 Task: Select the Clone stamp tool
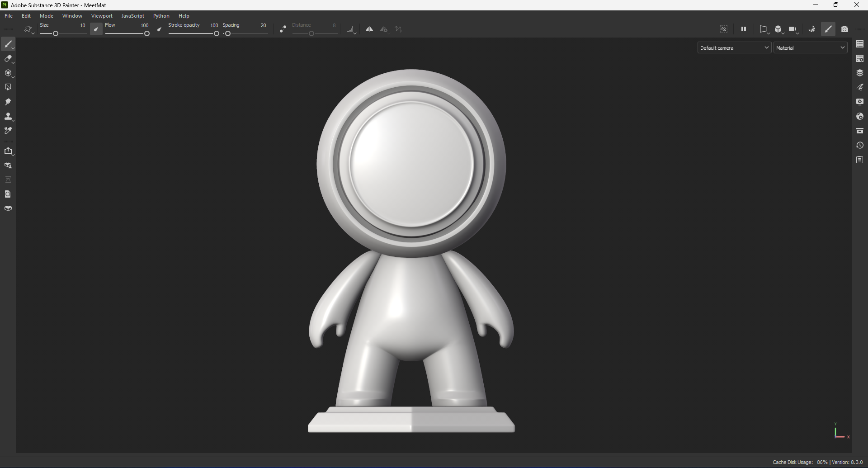(9, 116)
